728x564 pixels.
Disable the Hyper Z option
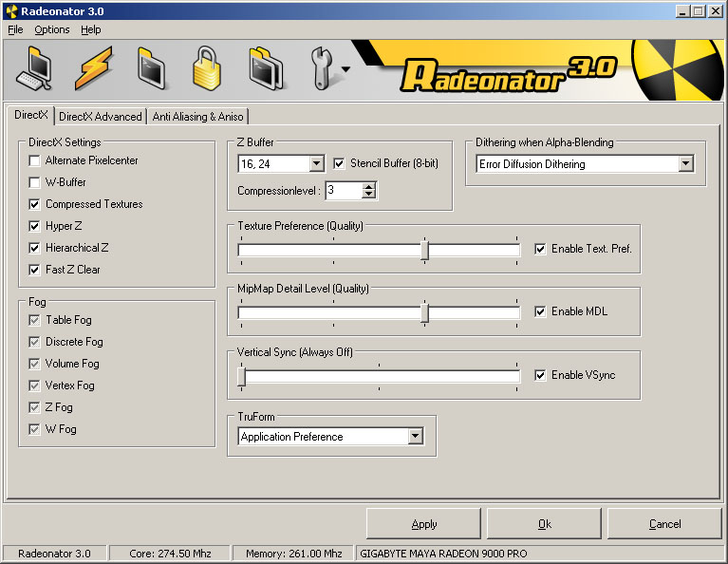35,226
